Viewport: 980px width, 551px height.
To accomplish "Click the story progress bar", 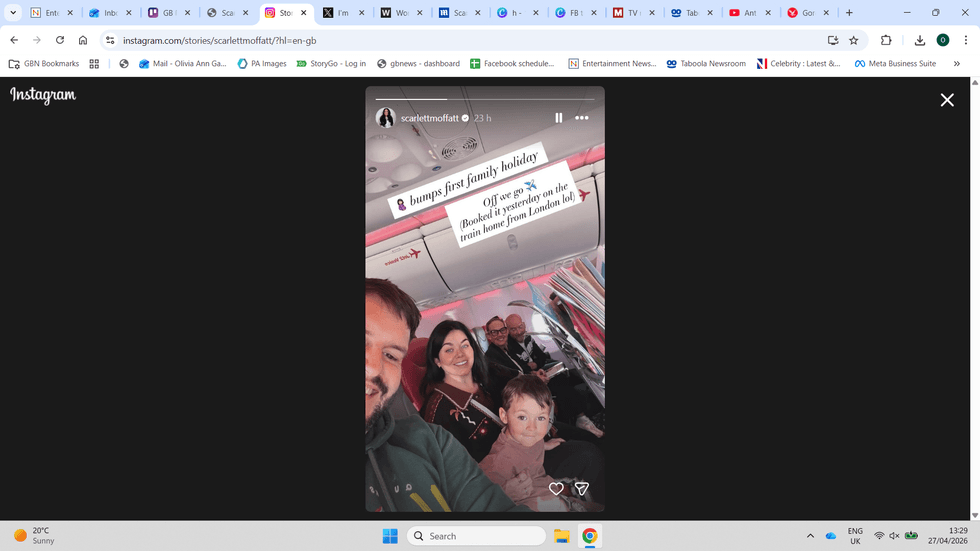I will 485,99.
